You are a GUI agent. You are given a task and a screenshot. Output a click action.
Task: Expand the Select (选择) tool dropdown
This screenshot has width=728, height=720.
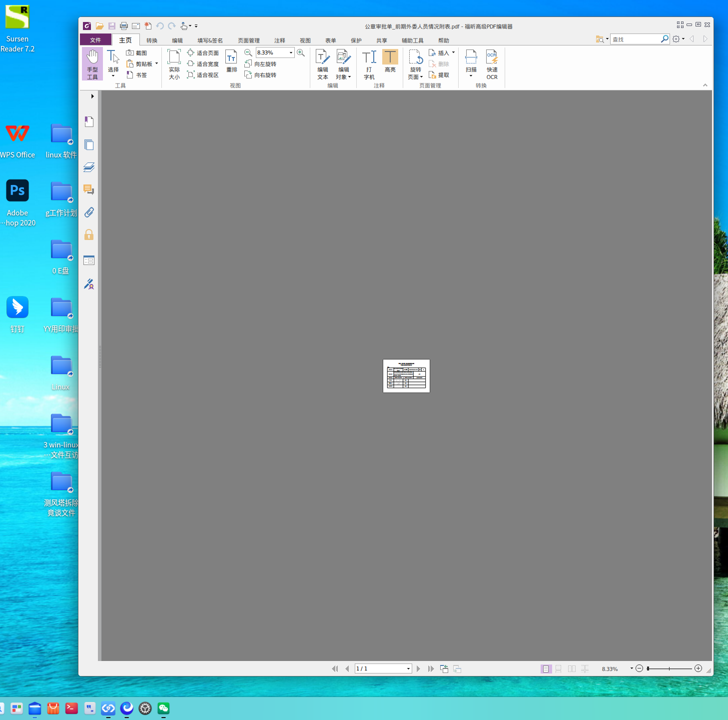tap(113, 76)
